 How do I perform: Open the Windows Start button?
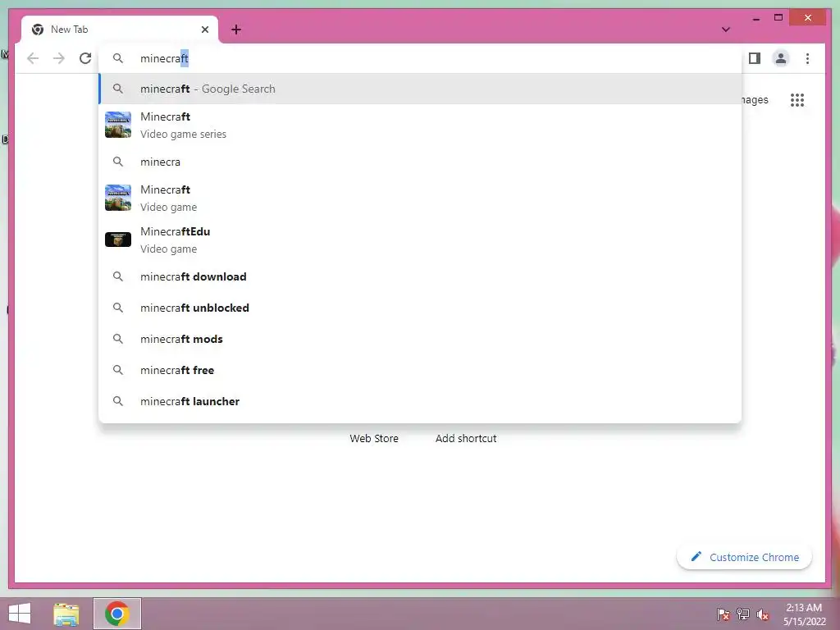tap(20, 614)
